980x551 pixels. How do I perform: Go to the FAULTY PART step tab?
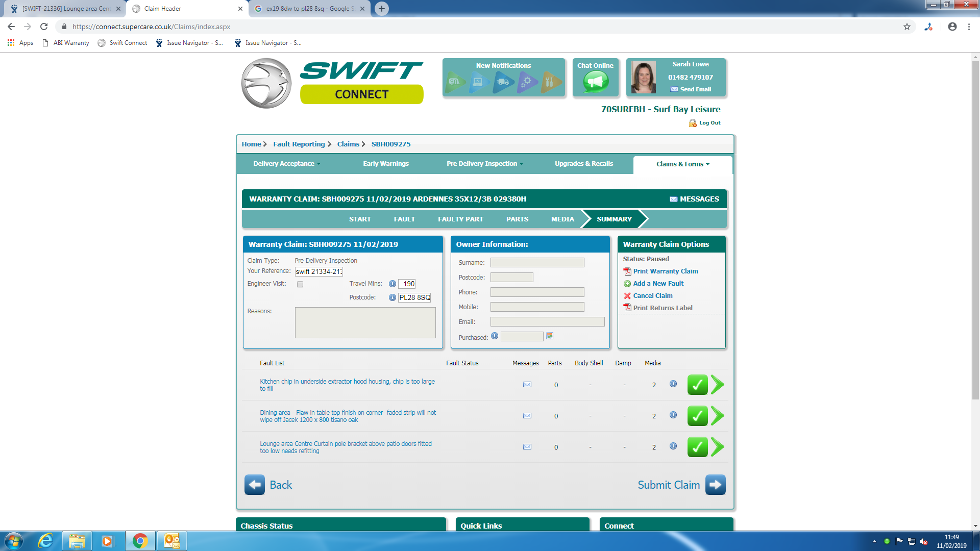[x=460, y=219]
